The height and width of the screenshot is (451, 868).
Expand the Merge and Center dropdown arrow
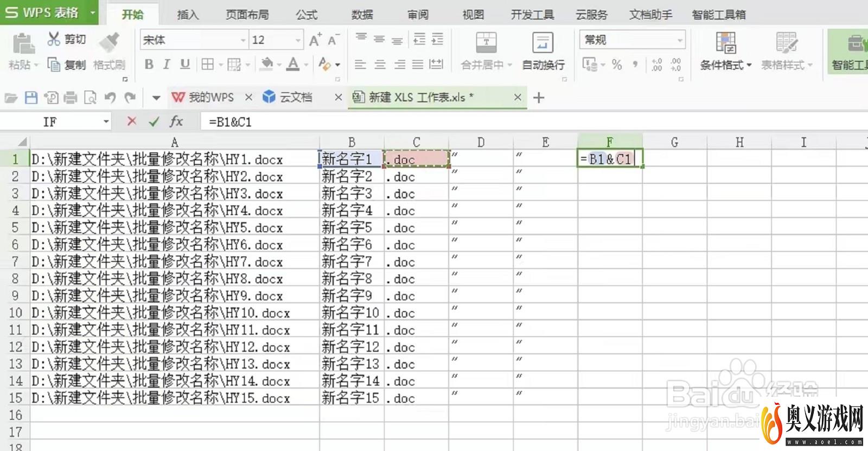[510, 65]
